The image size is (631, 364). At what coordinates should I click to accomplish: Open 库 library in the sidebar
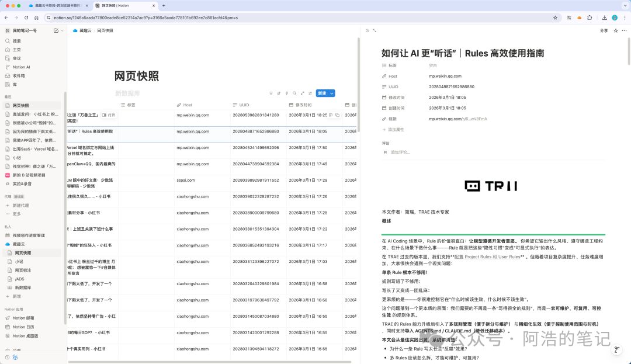coord(15,85)
